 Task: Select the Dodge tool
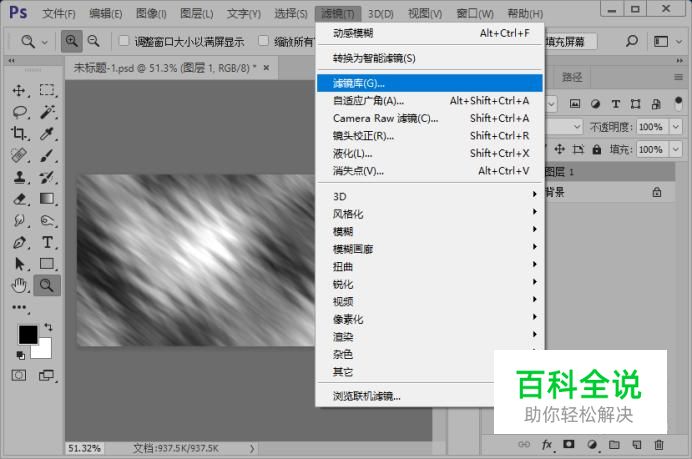(x=47, y=220)
